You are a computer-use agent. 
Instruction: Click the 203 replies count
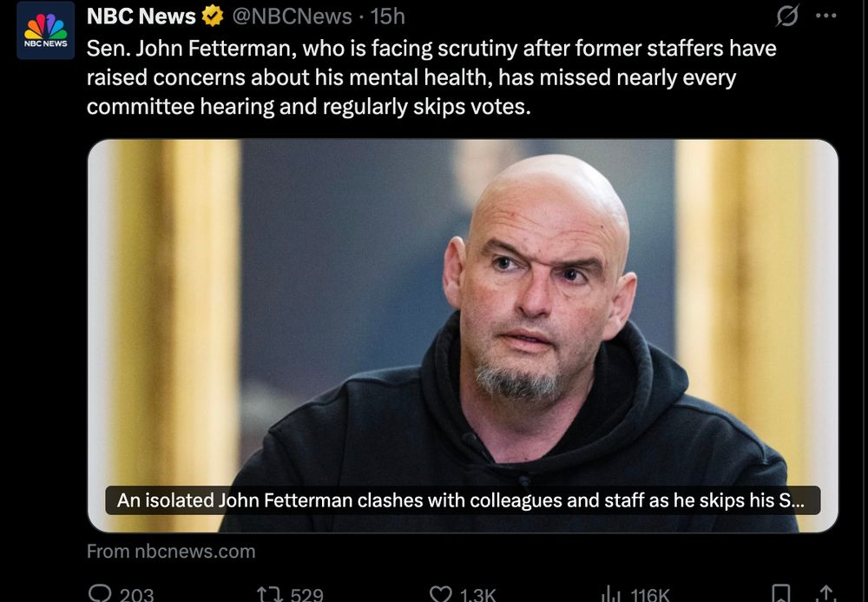click(x=137, y=595)
